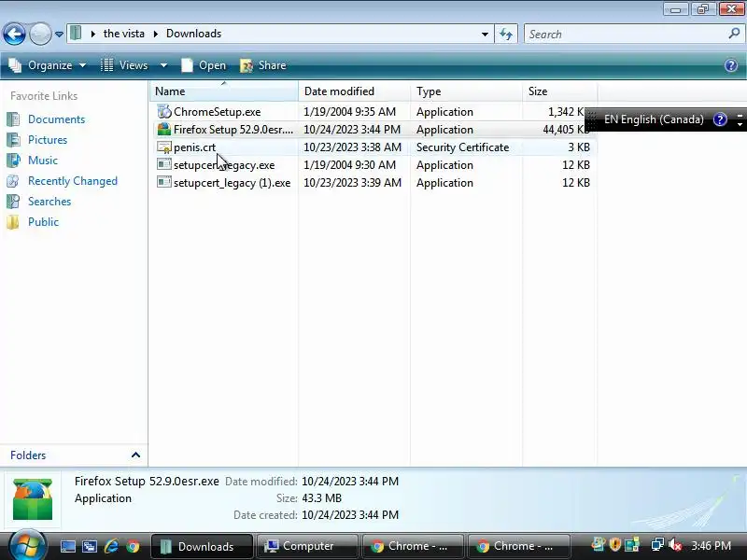Click the Recently Changed icon
The image size is (747, 560).
pyautogui.click(x=13, y=181)
